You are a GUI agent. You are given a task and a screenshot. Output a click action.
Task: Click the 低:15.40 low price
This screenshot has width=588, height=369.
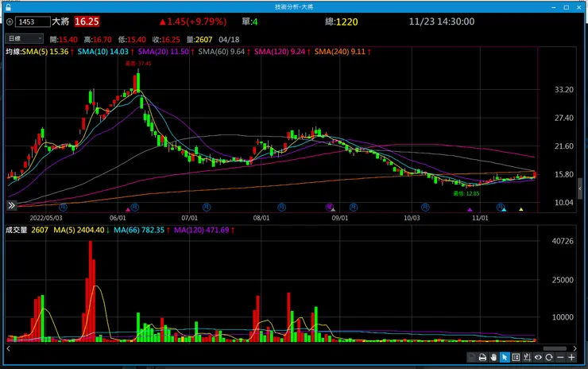[132, 40]
